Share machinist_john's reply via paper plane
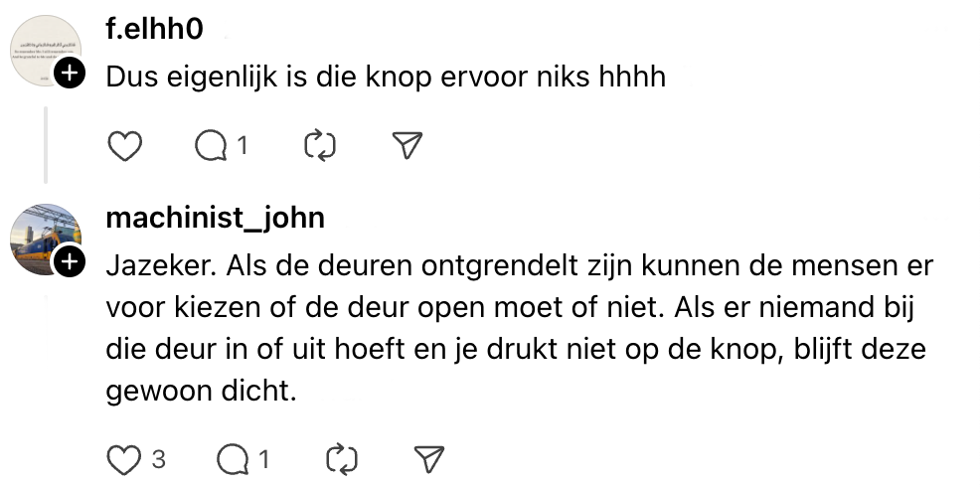This screenshot has height=487, width=980. point(428,459)
